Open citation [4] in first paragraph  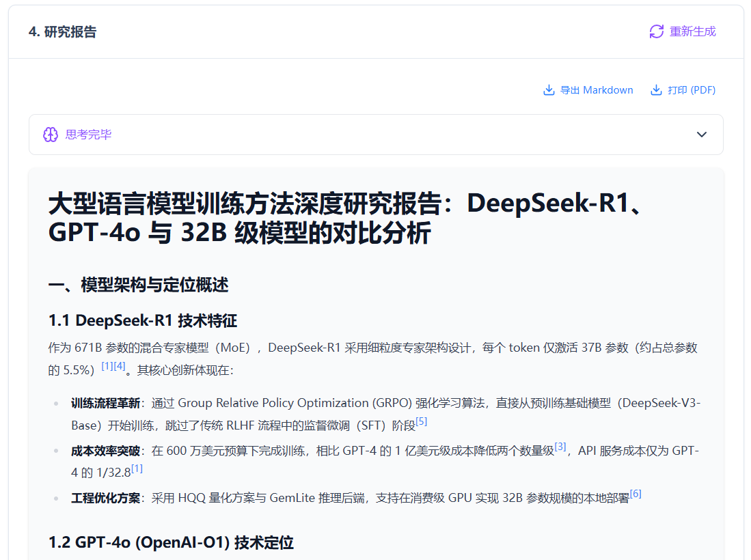click(x=120, y=366)
